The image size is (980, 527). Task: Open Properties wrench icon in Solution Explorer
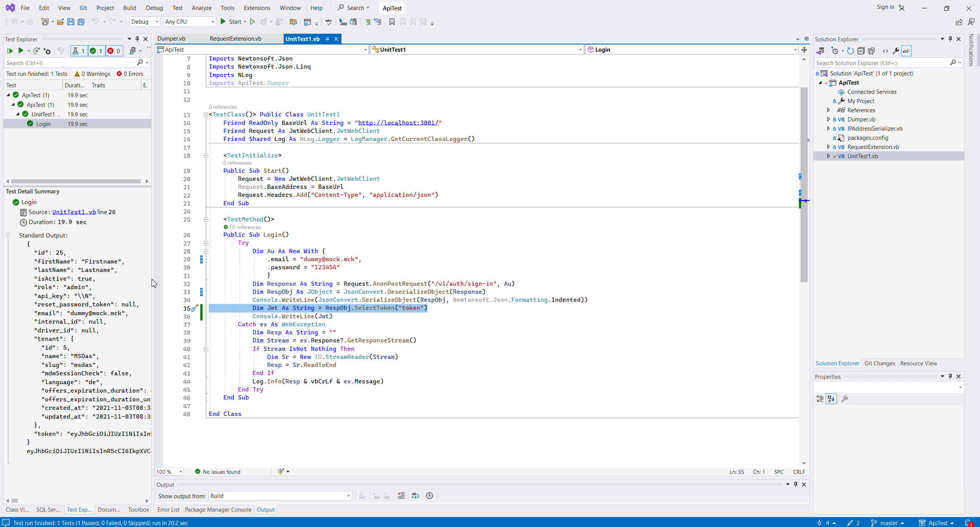click(895, 51)
